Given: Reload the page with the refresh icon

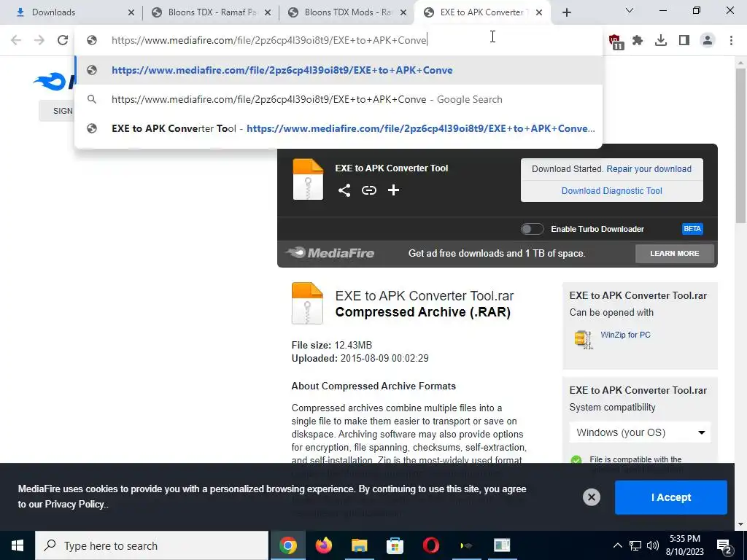Looking at the screenshot, I should pos(63,40).
